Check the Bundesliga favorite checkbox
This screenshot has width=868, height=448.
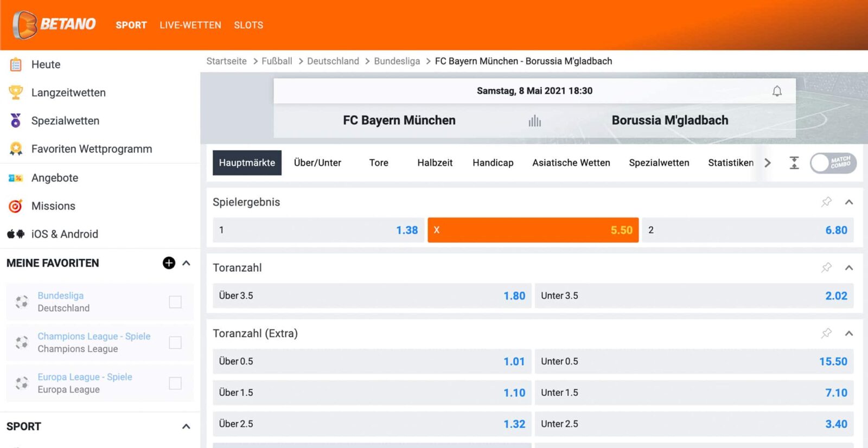175,302
